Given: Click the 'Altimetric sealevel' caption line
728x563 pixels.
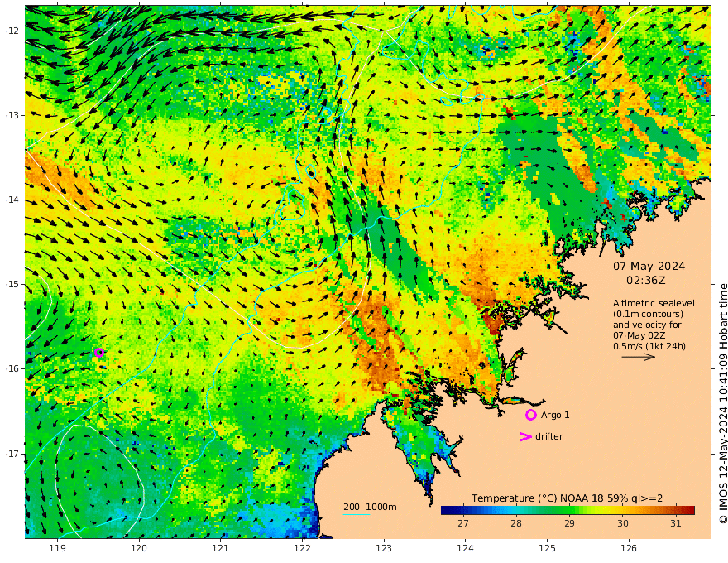Looking at the screenshot, I should point(654,303).
